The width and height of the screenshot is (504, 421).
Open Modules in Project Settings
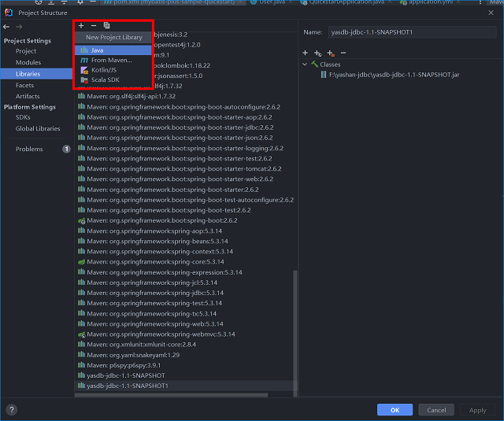click(28, 62)
